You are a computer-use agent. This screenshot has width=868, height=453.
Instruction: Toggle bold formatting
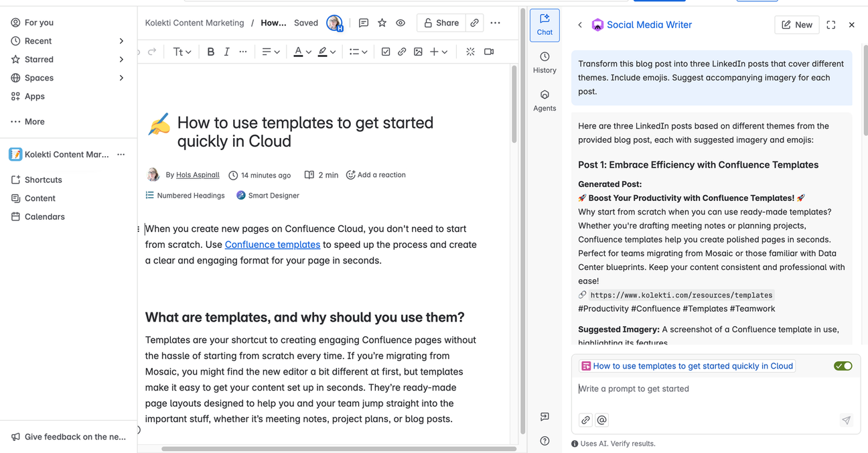(x=210, y=52)
